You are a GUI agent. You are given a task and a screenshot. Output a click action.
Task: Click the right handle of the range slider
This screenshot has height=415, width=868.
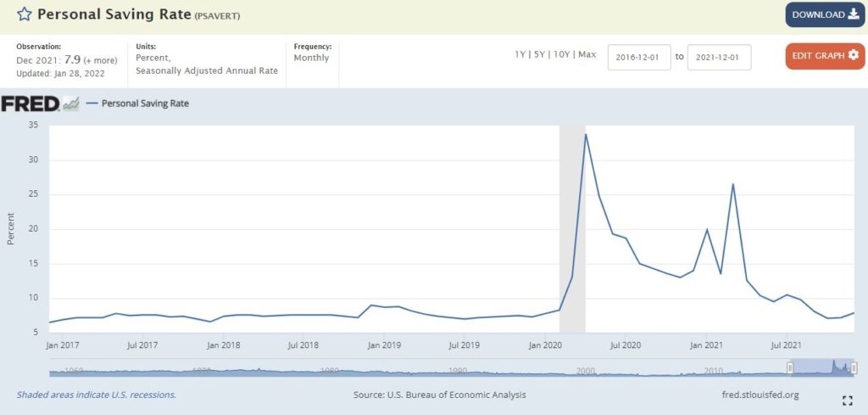854,367
